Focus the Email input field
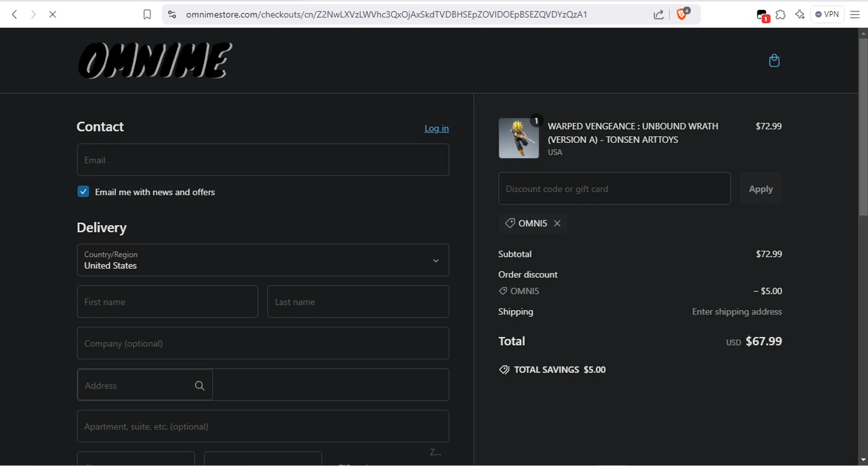 tap(263, 160)
